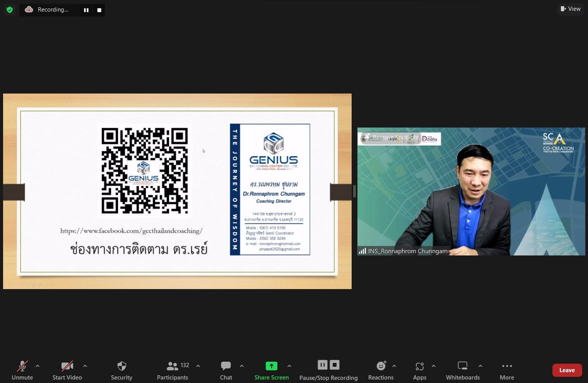The image size is (588, 383).
Task: Leave the meeting
Action: coord(567,370)
